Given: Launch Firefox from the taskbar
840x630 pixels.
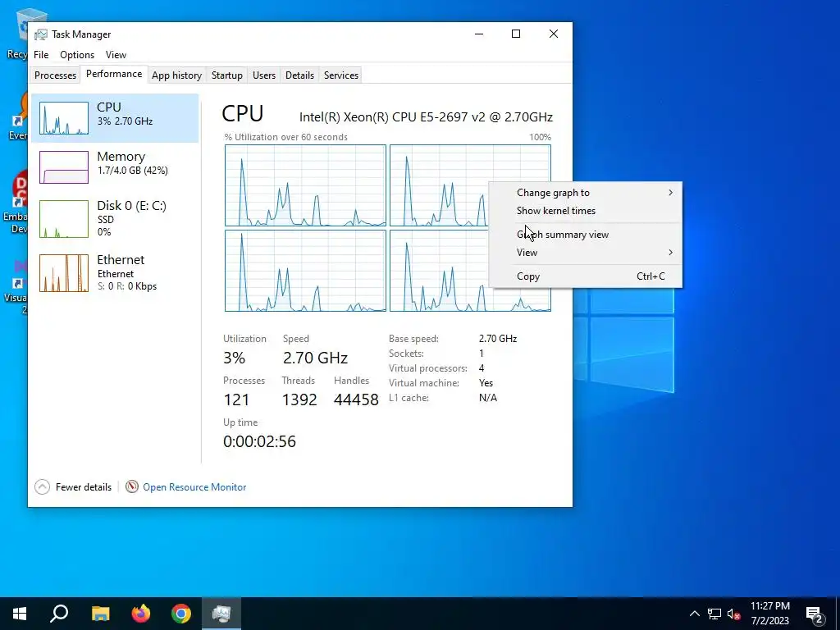Looking at the screenshot, I should tap(141, 614).
